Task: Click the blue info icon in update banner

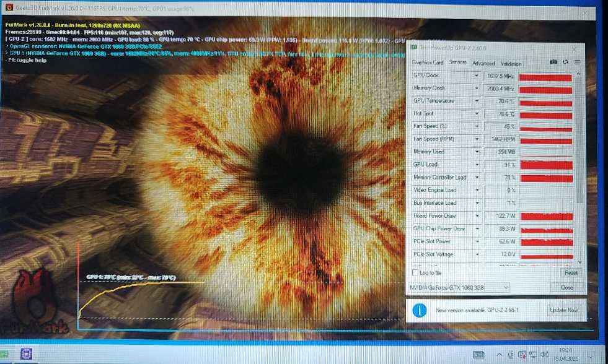Action: pos(420,310)
